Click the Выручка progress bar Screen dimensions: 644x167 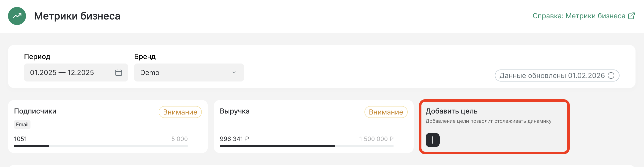pyautogui.click(x=307, y=146)
